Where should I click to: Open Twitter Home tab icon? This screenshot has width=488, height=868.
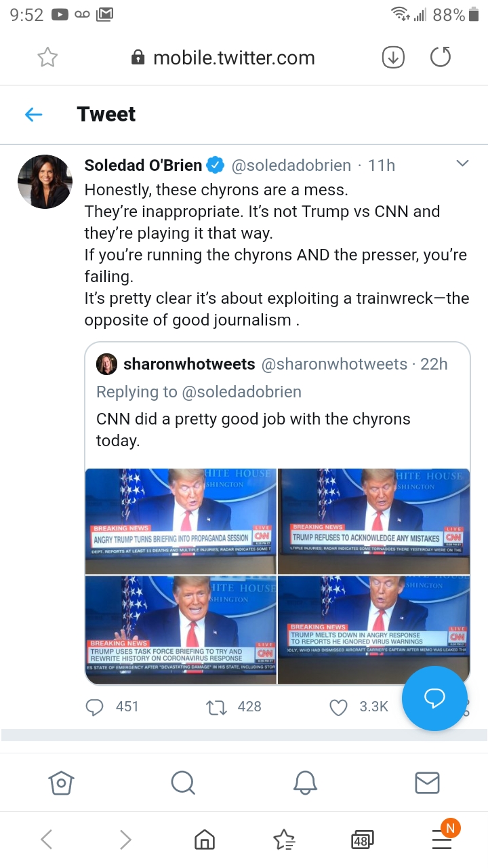tap(61, 783)
